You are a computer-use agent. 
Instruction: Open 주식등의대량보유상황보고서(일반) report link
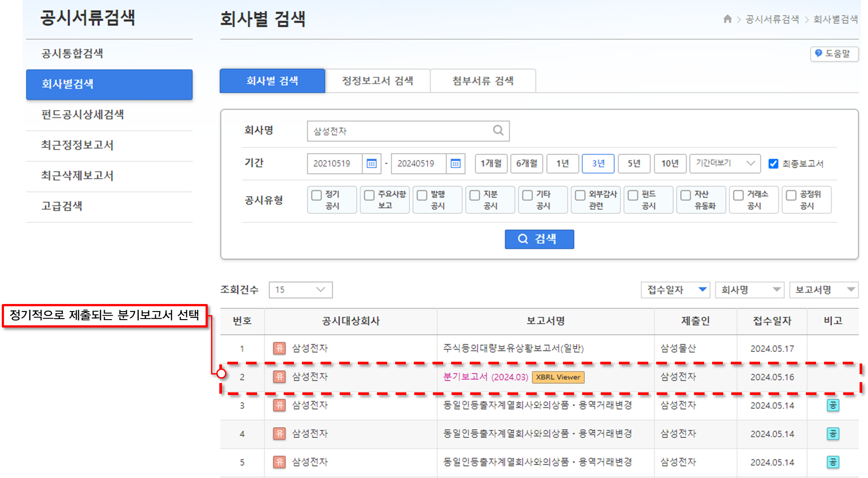513,348
